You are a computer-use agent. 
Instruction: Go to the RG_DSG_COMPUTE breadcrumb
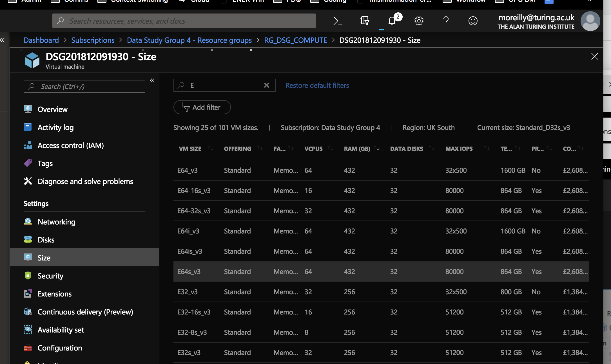coord(295,40)
